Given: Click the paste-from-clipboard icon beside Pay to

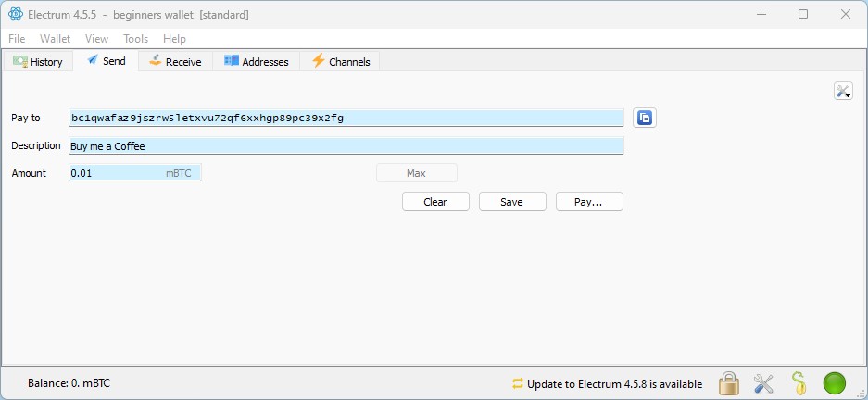Looking at the screenshot, I should (645, 118).
